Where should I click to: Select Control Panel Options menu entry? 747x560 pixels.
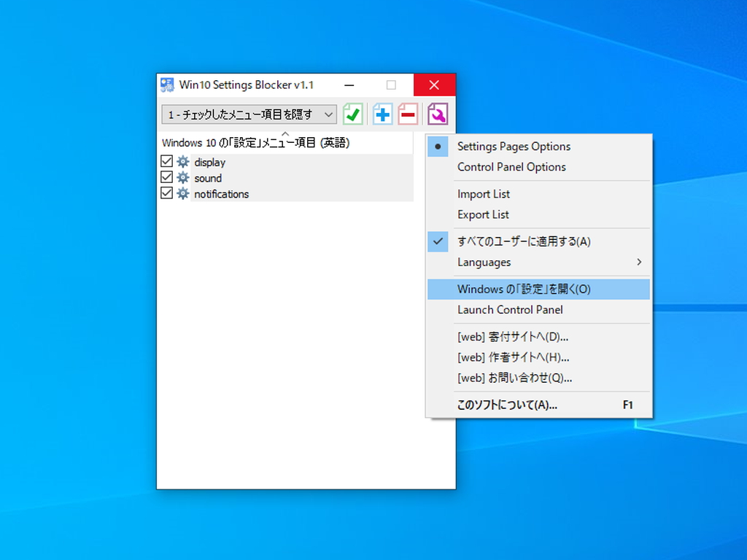[x=511, y=167]
